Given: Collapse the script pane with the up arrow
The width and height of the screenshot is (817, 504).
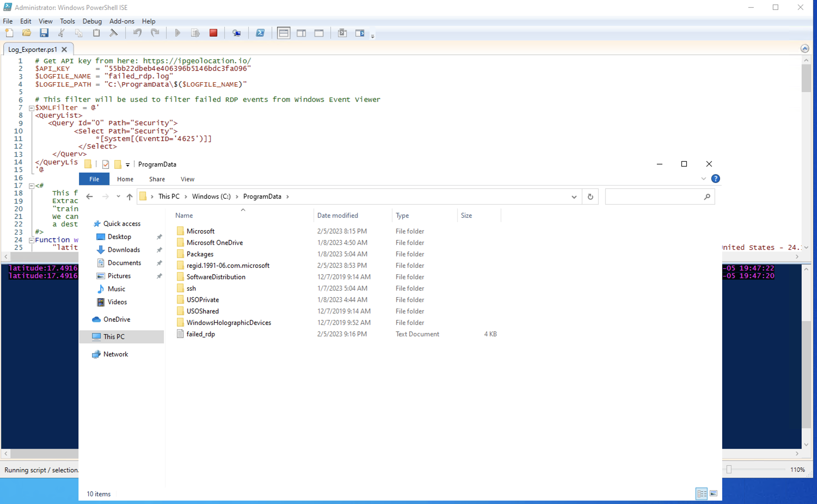Looking at the screenshot, I should click(805, 49).
